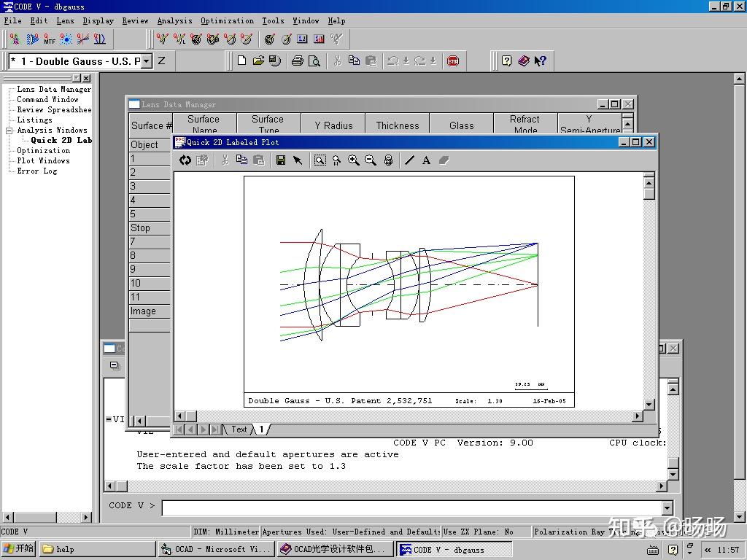The image size is (747, 560).
Task: Click the red Stop icon in toolbar
Action: click(453, 61)
